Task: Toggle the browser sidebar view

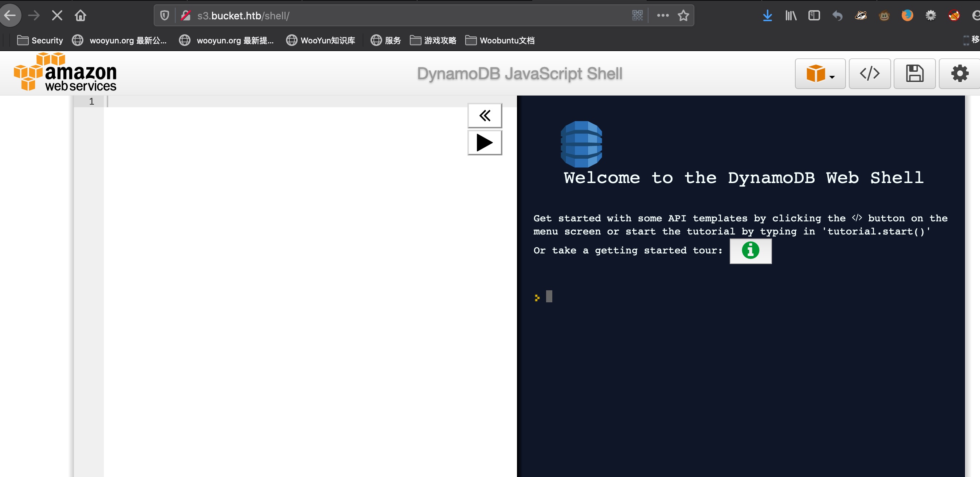Action: 814,16
